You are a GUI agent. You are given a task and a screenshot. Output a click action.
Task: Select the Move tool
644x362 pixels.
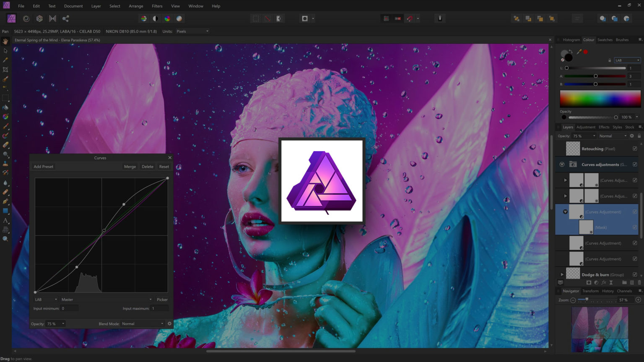(x=5, y=50)
